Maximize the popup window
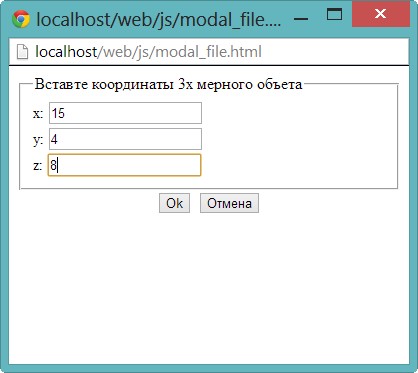The height and width of the screenshot is (373, 418). pyautogui.click(x=334, y=15)
